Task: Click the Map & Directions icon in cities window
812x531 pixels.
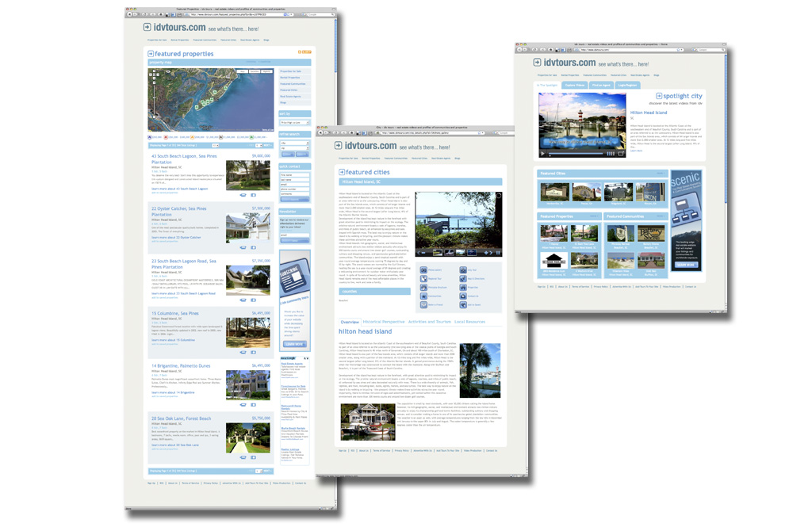Action: click(x=463, y=279)
